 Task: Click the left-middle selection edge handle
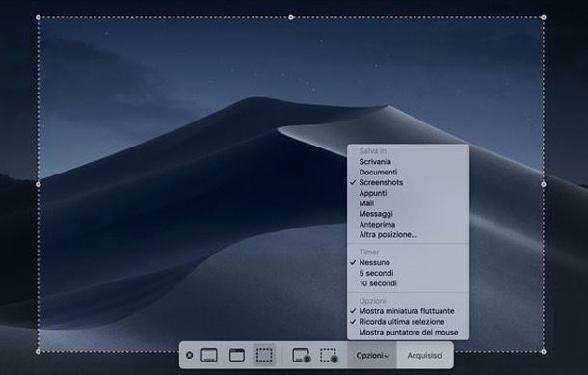[39, 184]
